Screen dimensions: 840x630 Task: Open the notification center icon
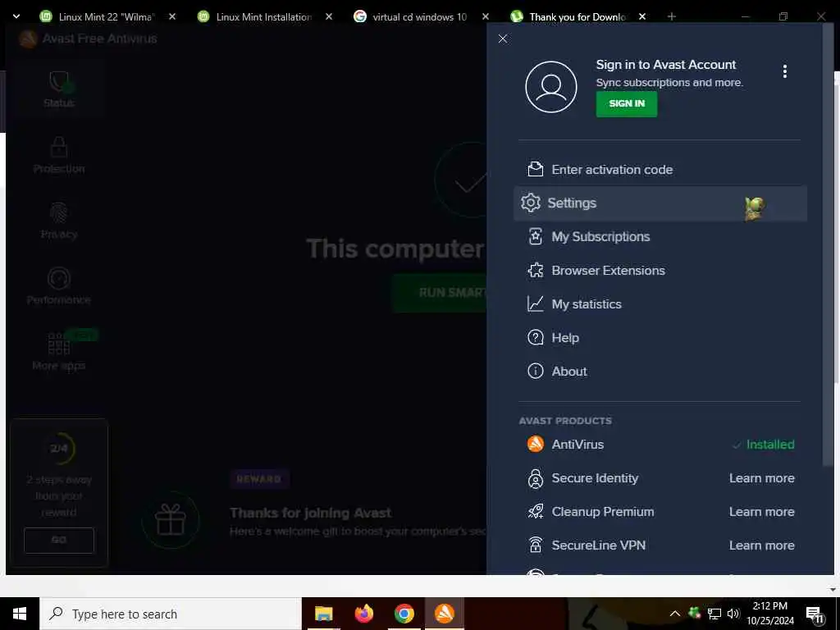pyautogui.click(x=815, y=615)
